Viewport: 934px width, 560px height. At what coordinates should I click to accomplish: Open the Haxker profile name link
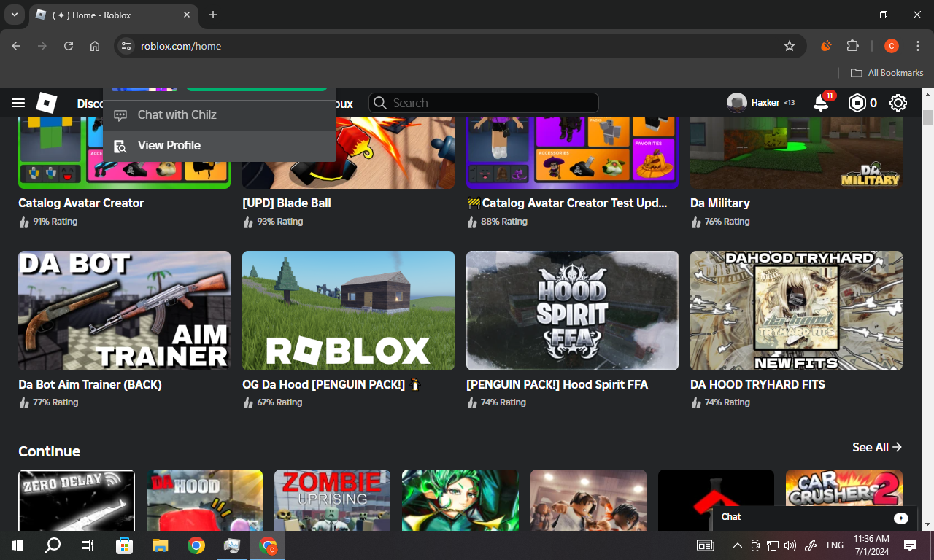tap(765, 103)
